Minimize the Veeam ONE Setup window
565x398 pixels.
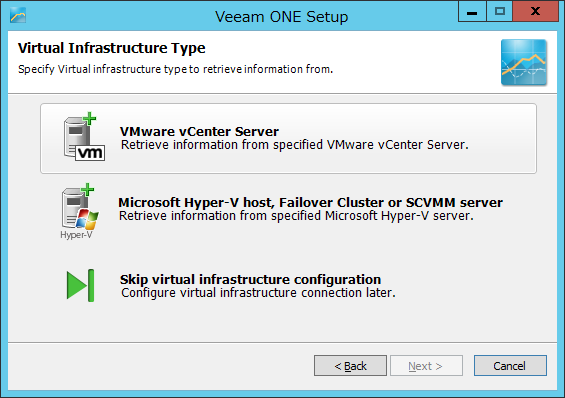(472, 12)
